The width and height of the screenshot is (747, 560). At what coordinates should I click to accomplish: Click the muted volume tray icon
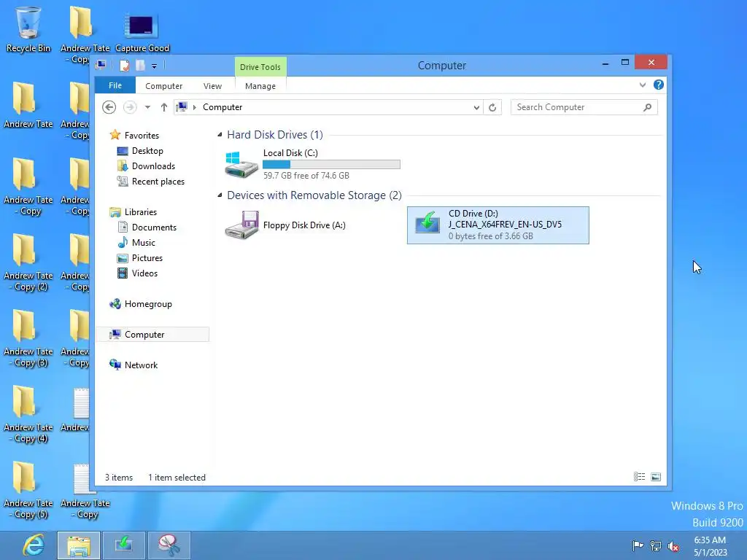[x=673, y=546]
